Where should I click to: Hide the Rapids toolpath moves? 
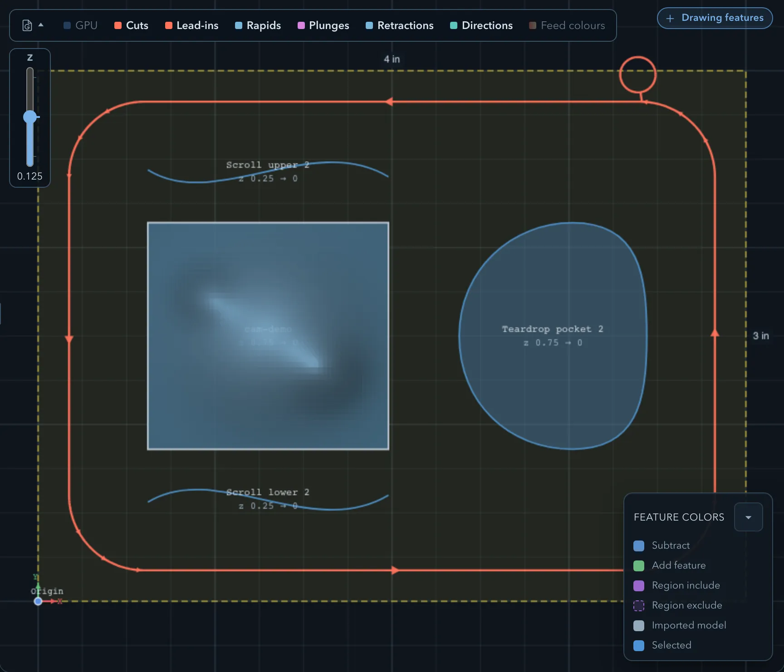point(258,25)
